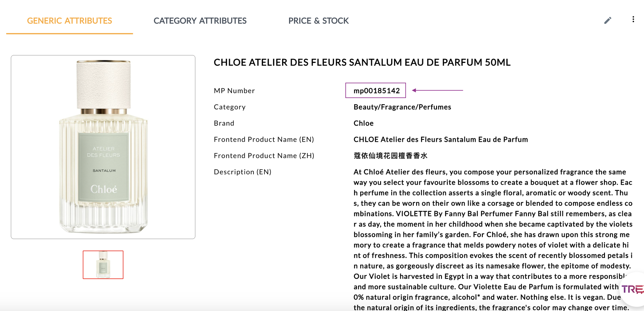The width and height of the screenshot is (644, 311).
Task: Switch to the Generic Attributes tab
Action: pos(70,21)
